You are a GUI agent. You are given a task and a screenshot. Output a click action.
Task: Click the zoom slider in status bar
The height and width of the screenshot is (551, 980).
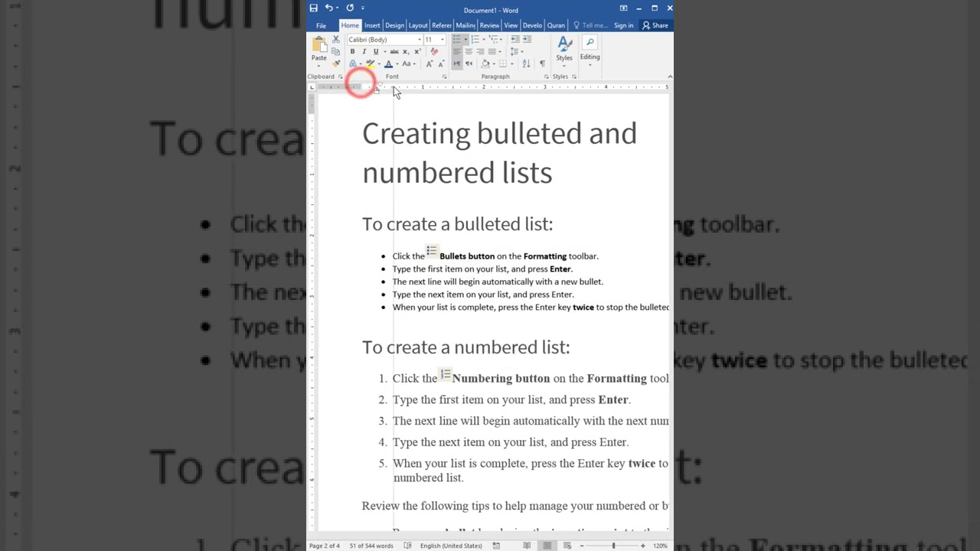point(613,546)
